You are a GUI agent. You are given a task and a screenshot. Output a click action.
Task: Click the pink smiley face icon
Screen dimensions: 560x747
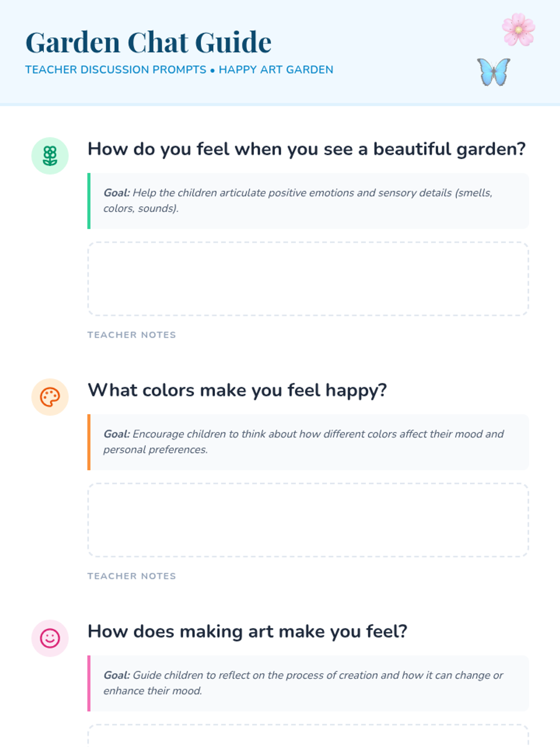50,638
